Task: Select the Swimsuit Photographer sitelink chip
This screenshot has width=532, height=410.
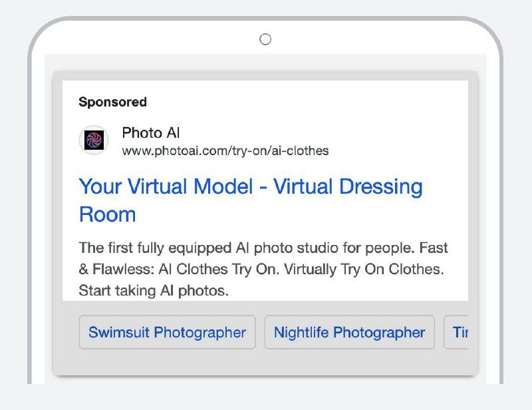Action: tap(167, 332)
